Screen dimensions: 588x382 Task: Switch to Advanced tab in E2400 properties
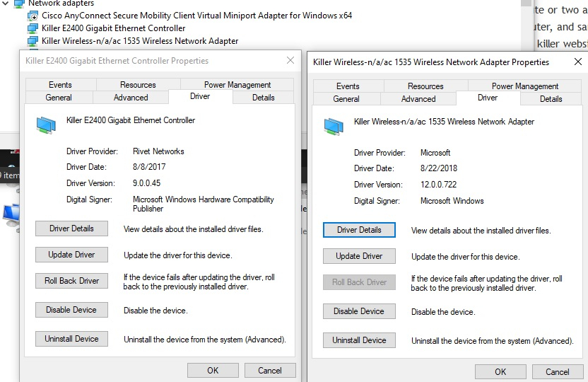point(131,98)
